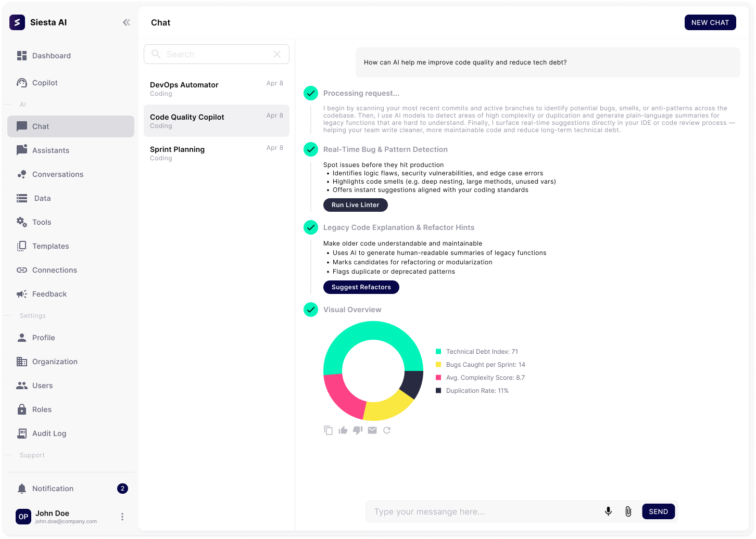The image size is (756, 539).
Task: Click the copy response icon
Action: 328,430
